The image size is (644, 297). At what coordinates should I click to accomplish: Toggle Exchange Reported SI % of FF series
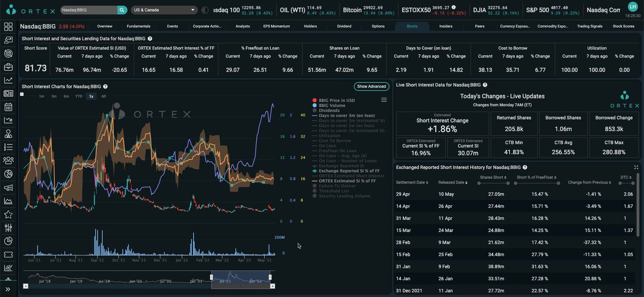tap(345, 171)
